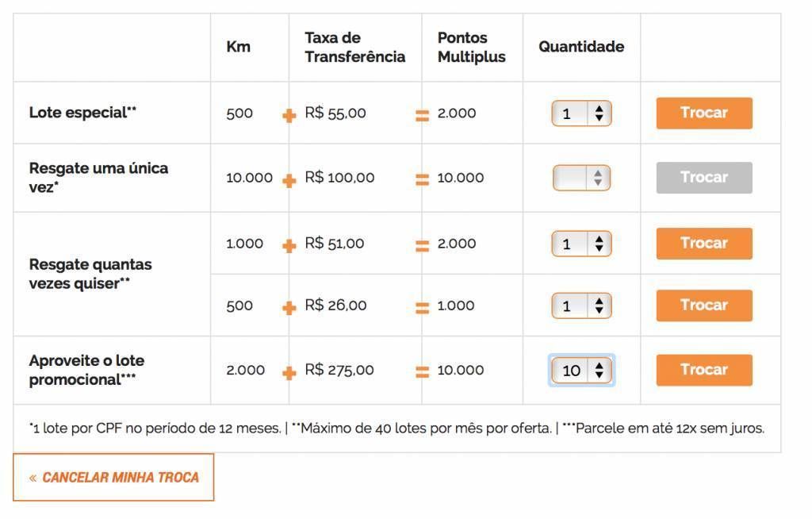This screenshot has height=519, width=812.
Task: Click the plus icon next to R$ 275,00
Action: [289, 372]
